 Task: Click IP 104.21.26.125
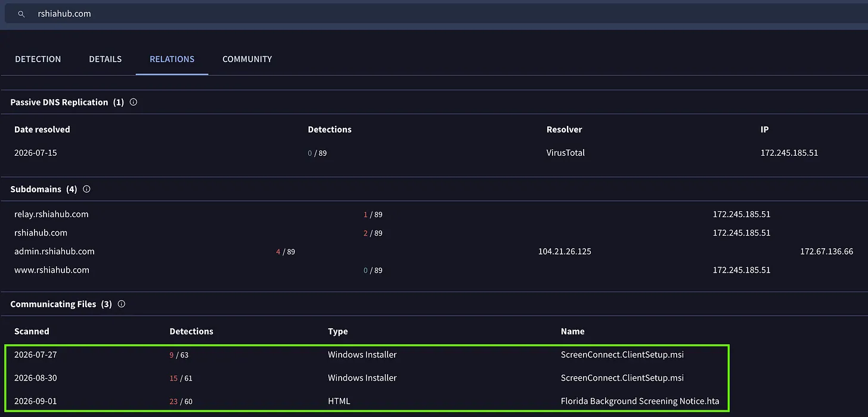click(565, 251)
